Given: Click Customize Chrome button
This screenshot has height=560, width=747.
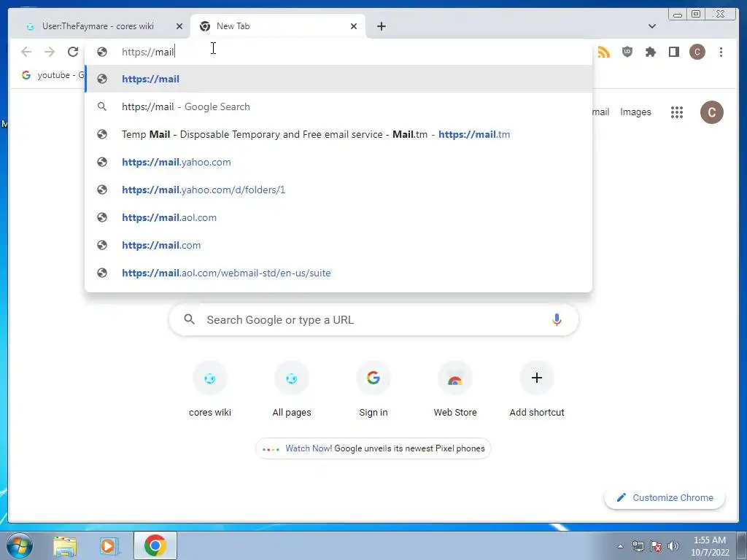Looking at the screenshot, I should (665, 497).
